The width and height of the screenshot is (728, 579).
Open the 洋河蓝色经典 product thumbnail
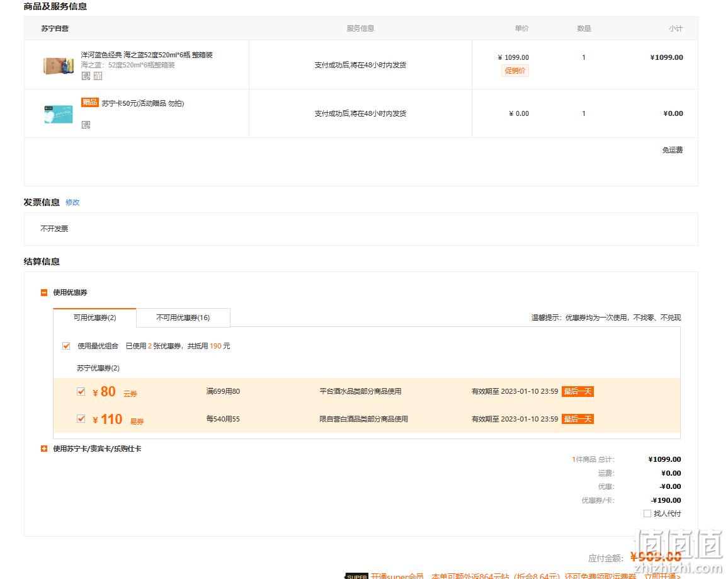59,66
